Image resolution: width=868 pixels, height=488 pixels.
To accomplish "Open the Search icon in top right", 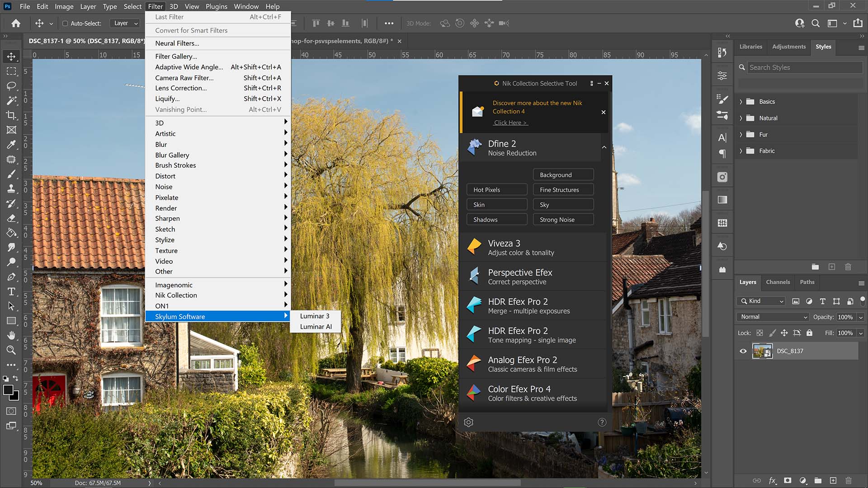I will [816, 23].
